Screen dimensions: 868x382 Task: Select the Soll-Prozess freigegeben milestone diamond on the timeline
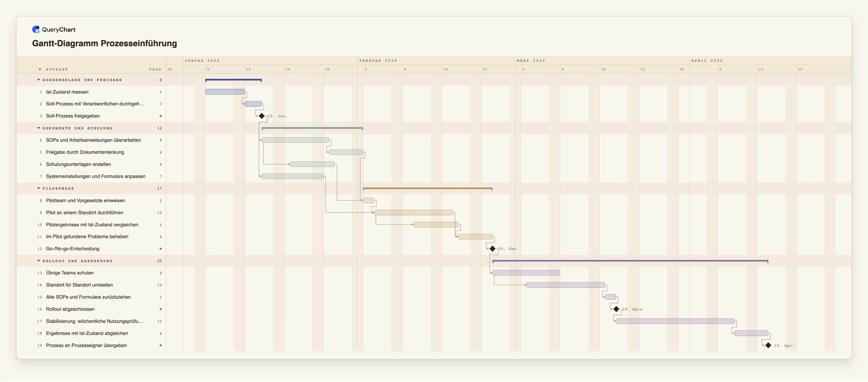[x=262, y=116]
